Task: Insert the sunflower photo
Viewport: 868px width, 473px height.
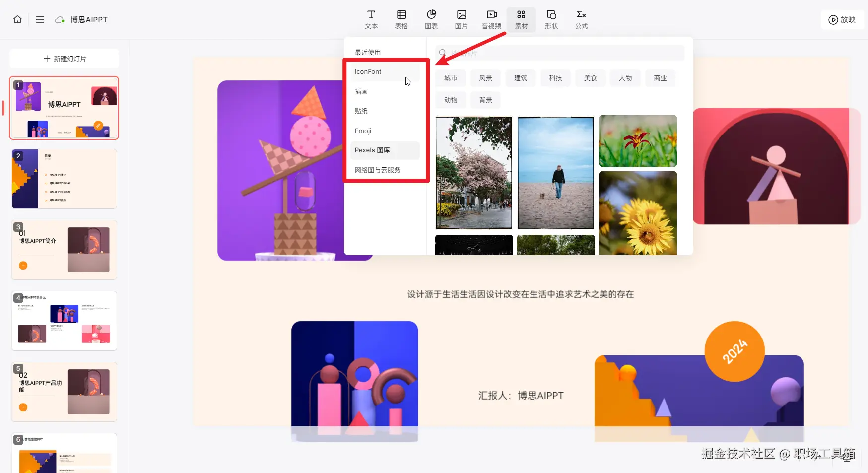Action: (x=638, y=213)
